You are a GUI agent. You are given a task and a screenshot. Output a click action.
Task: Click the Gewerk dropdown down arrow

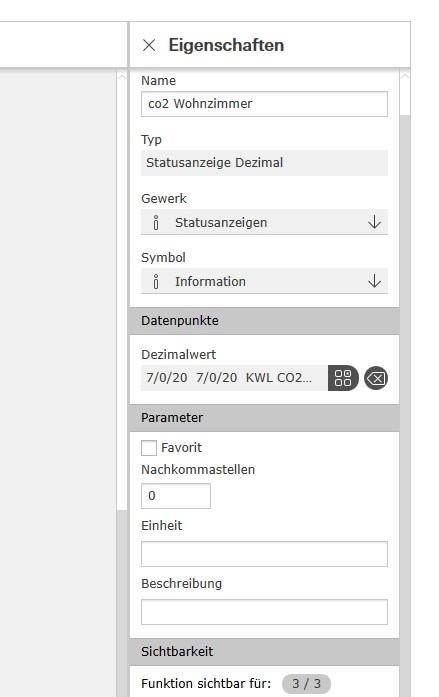pos(375,222)
